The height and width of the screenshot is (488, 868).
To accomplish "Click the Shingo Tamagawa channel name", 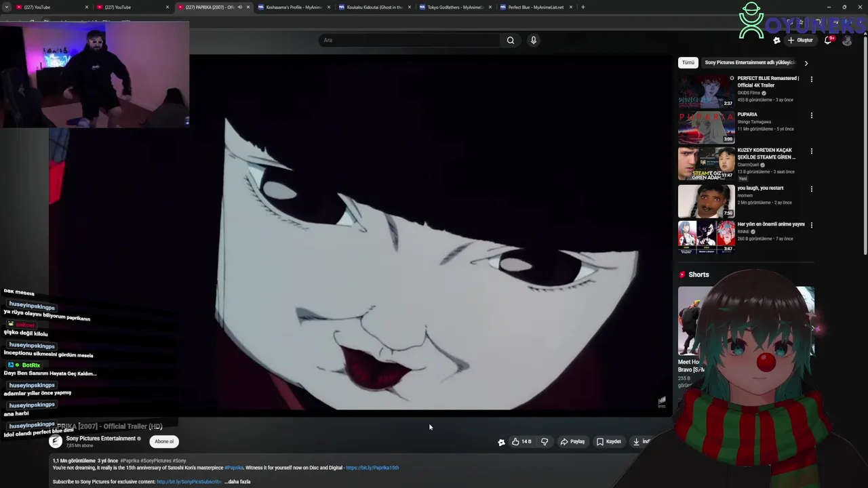I will [x=754, y=122].
